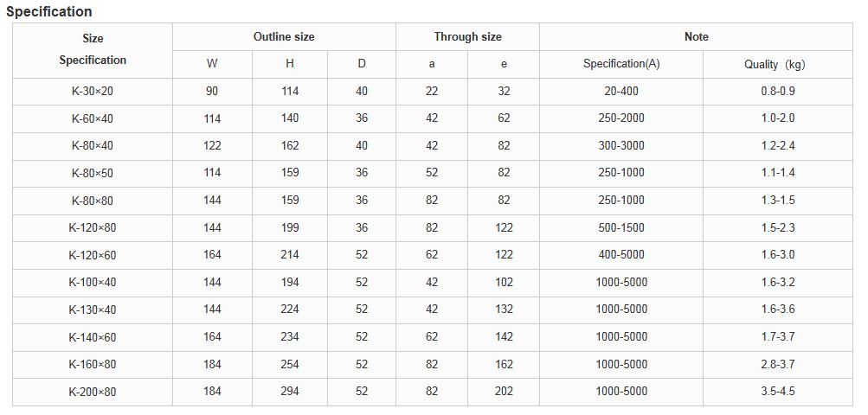Click the Specification heading above the table
Viewport: 868px width, 415px height.
49,12
